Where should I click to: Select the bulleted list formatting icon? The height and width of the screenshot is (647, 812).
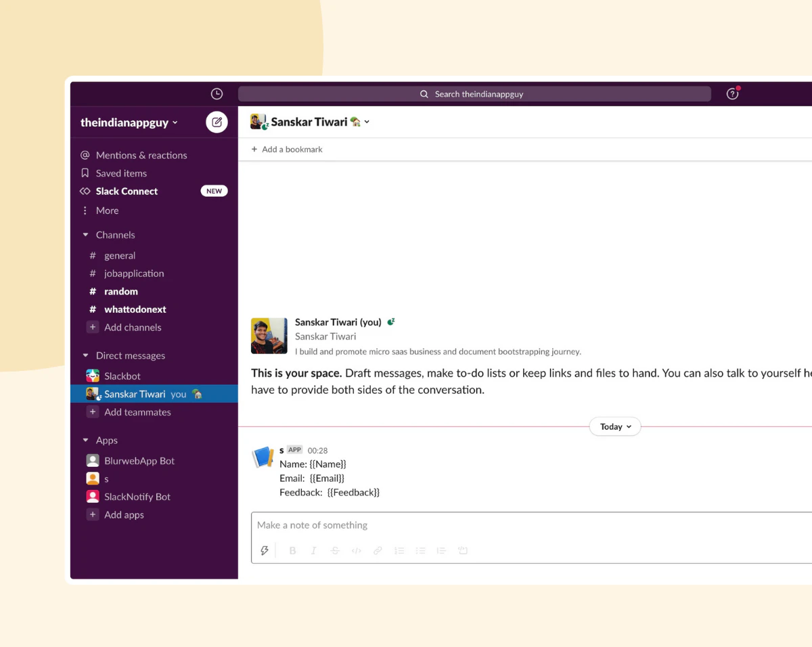[x=420, y=550]
